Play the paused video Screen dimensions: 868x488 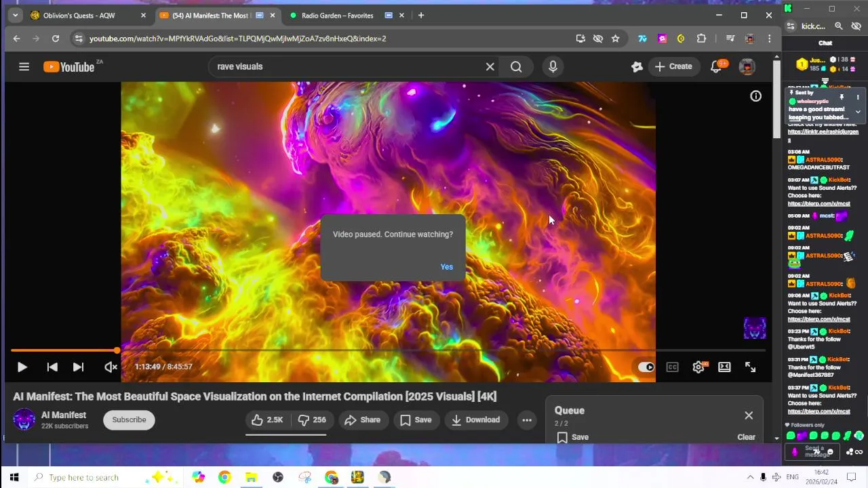click(x=22, y=367)
